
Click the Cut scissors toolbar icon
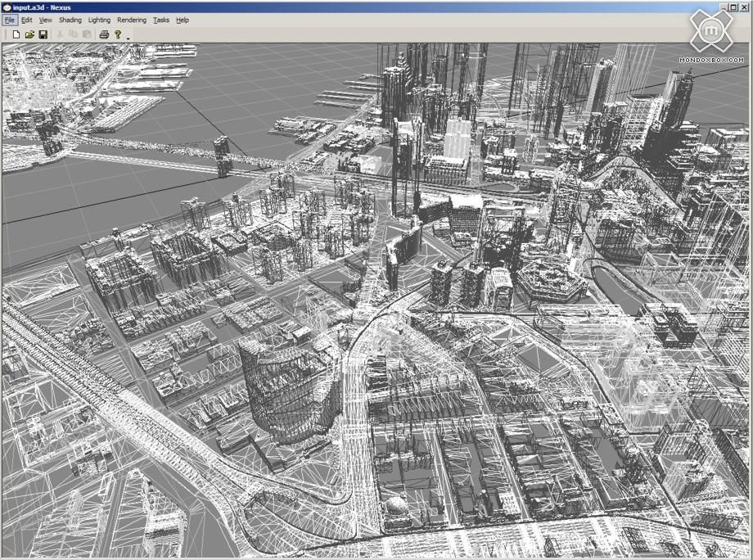point(60,34)
